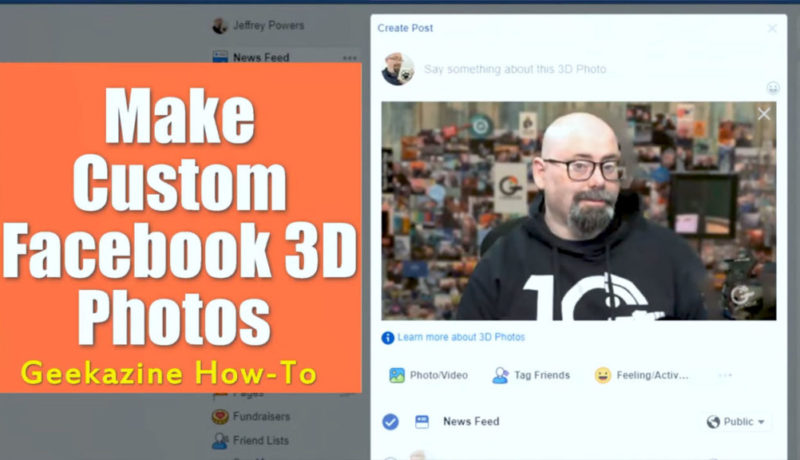Click the Friend Lists icon
800x460 pixels.
pyautogui.click(x=220, y=441)
